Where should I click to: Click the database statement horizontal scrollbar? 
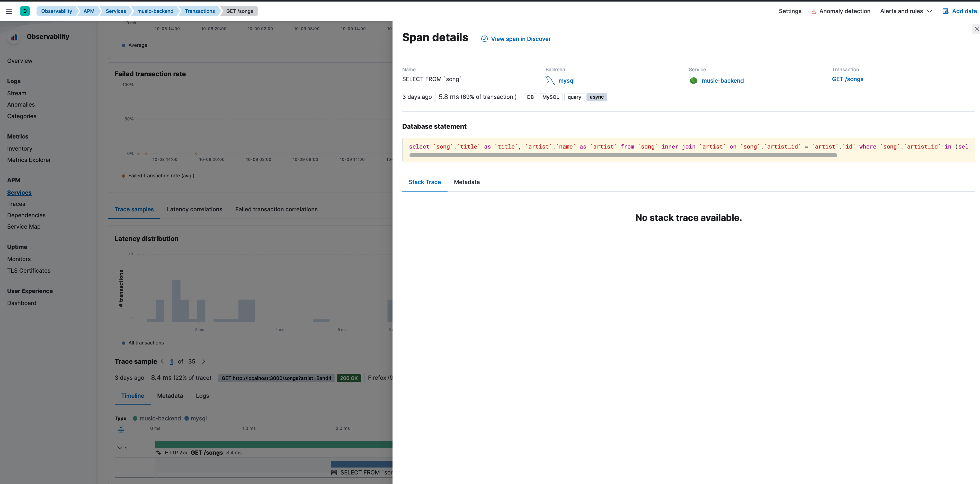coord(623,155)
